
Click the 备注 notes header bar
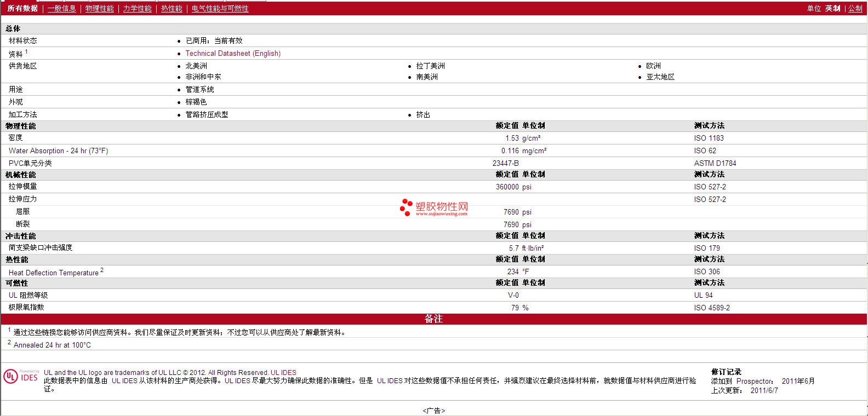pos(433,319)
